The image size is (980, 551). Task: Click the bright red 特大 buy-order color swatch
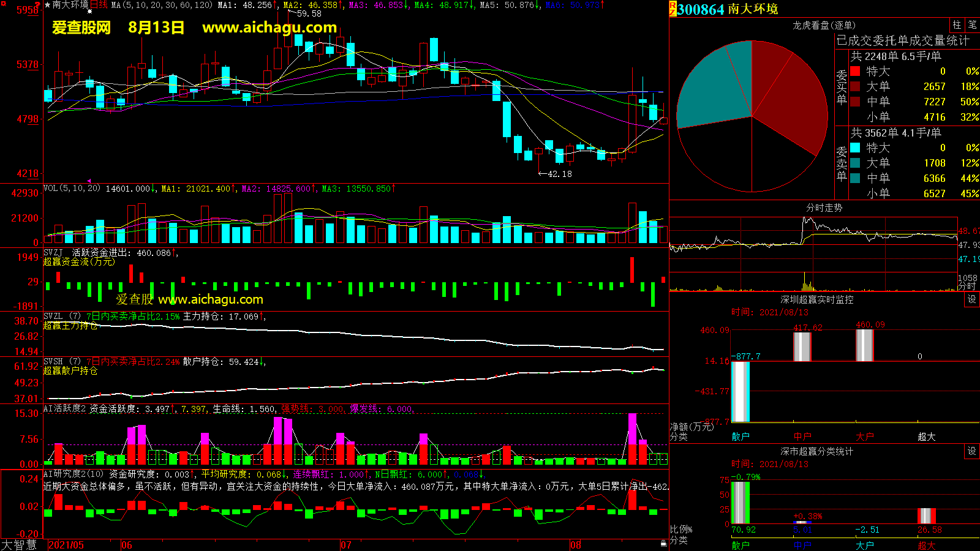(855, 71)
